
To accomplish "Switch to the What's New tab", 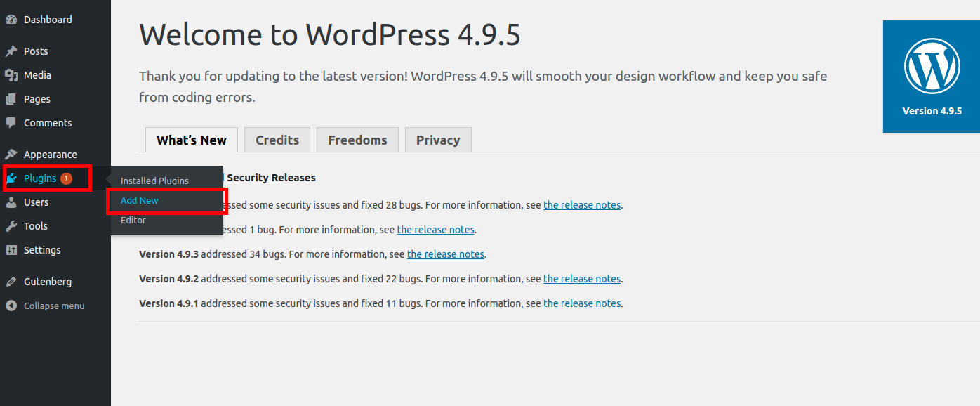I will coord(192,140).
